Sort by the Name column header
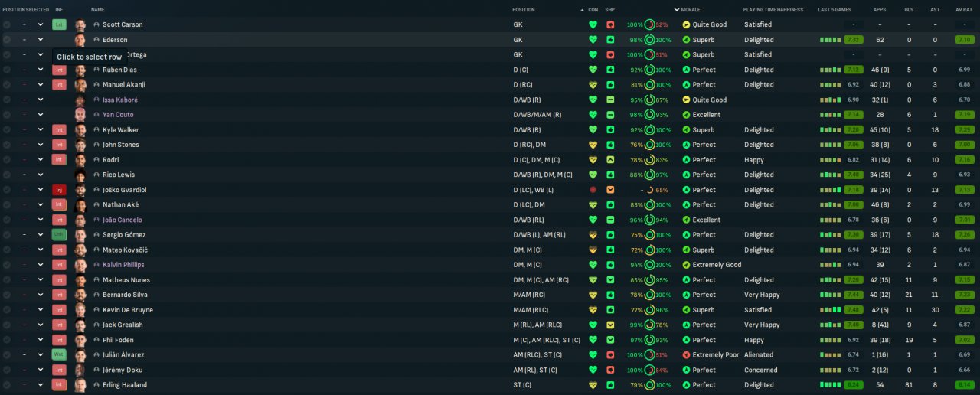Image resolution: width=980 pixels, height=395 pixels. [98, 10]
